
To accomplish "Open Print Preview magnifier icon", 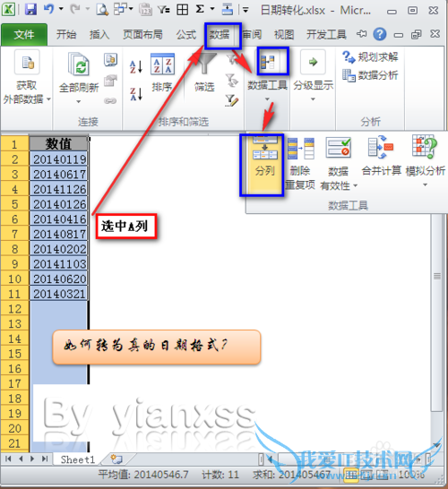I will [102, 9].
